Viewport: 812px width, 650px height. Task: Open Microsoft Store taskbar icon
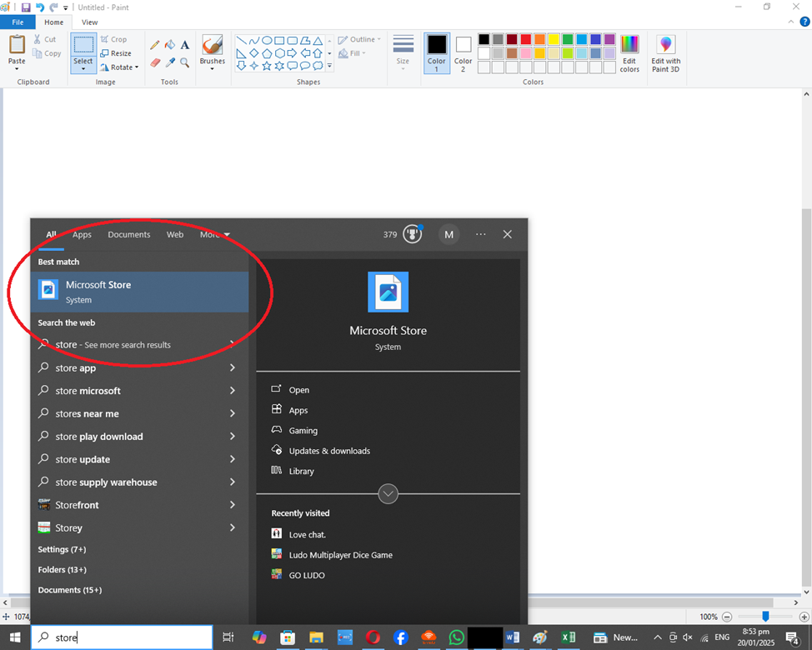click(288, 637)
